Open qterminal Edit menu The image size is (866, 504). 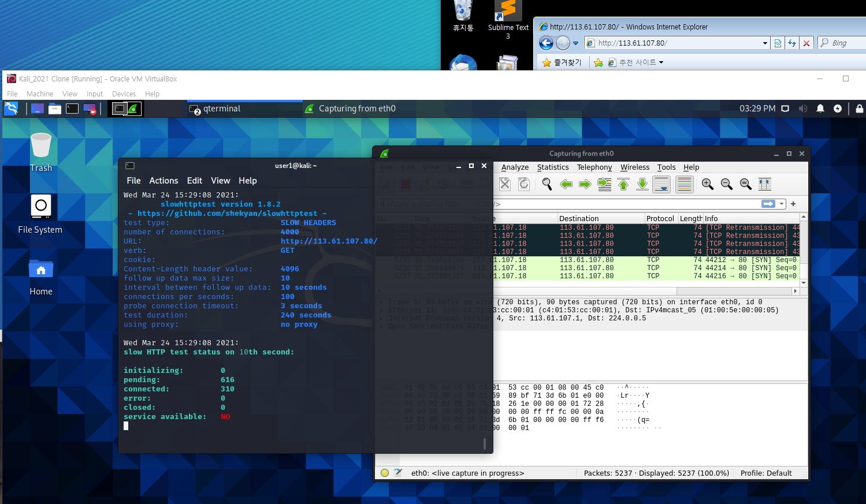point(195,181)
